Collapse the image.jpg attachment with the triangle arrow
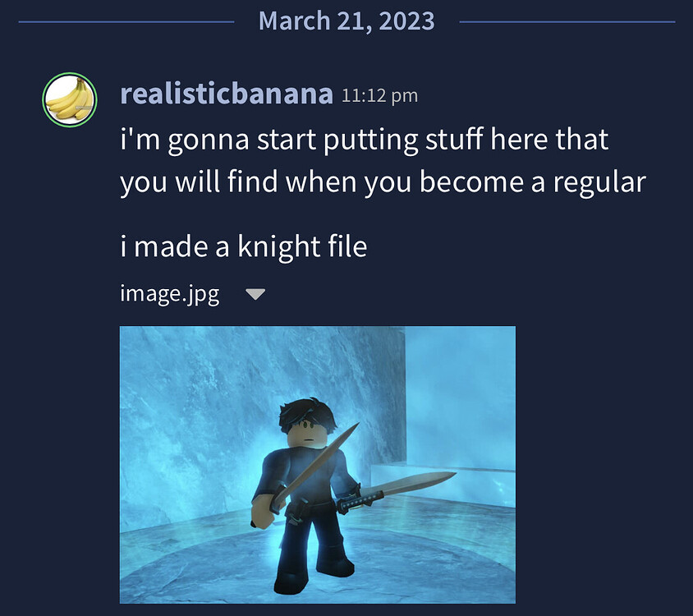This screenshot has width=693, height=616. [255, 294]
